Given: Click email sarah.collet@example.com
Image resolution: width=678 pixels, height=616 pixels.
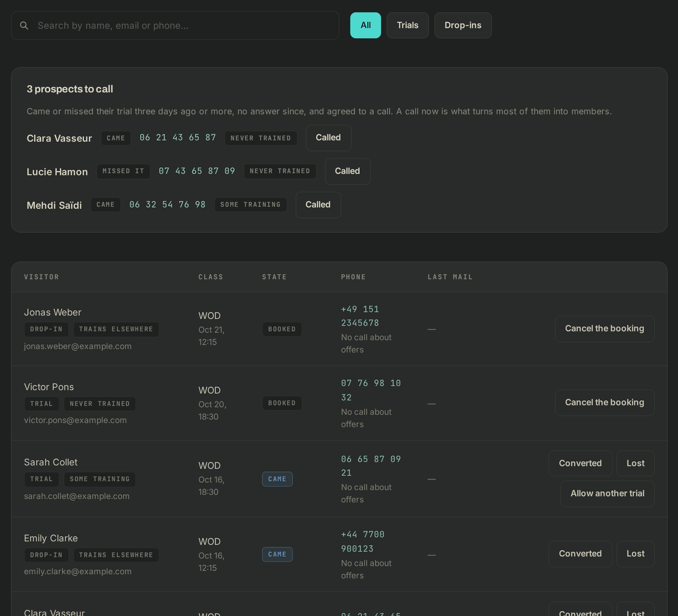Looking at the screenshot, I should [77, 496].
